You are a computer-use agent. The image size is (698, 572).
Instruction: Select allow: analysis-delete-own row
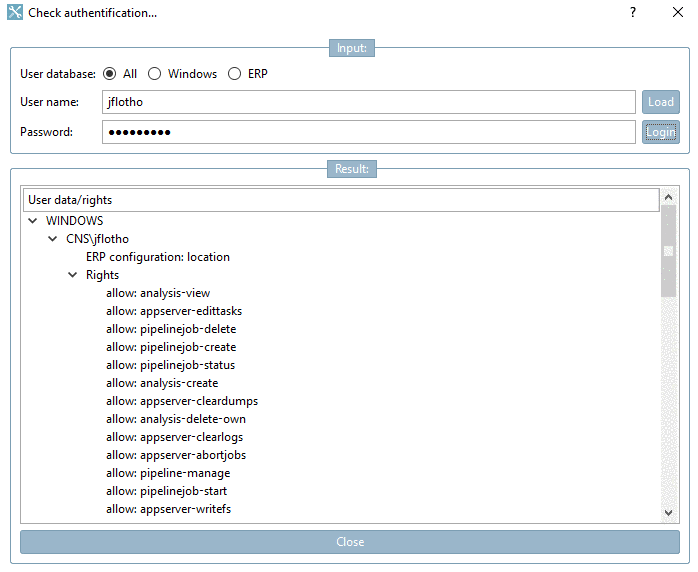176,419
